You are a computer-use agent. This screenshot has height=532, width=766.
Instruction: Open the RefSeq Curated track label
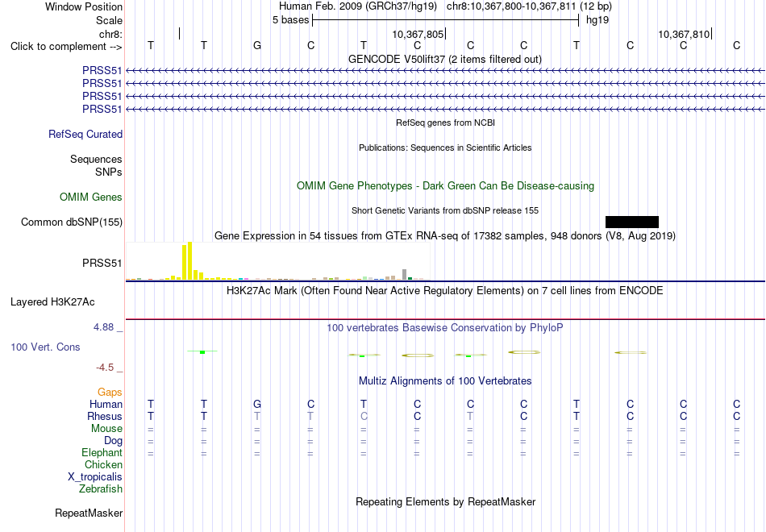click(85, 135)
